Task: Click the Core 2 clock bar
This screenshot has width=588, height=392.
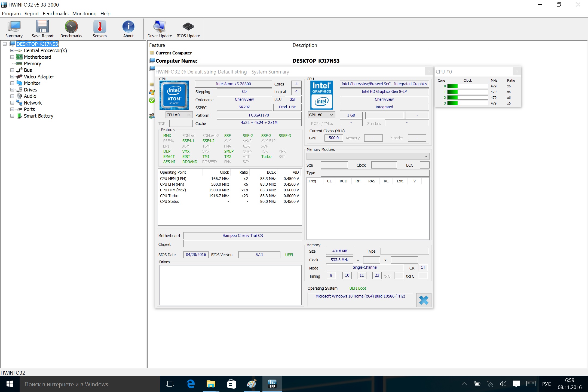Action: pyautogui.click(x=467, y=97)
